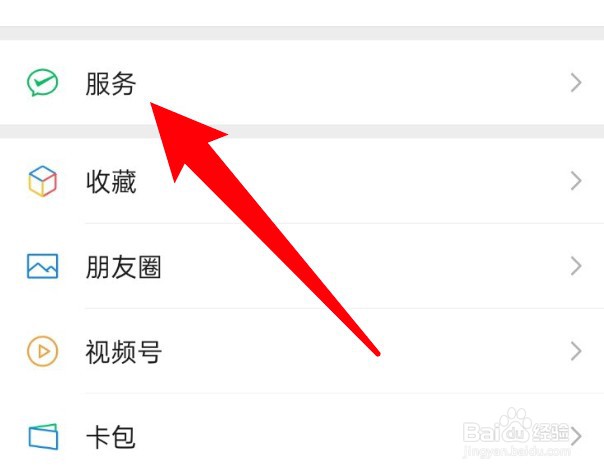
Task: Tap the green WeChat Pay services icon
Action: (42, 82)
